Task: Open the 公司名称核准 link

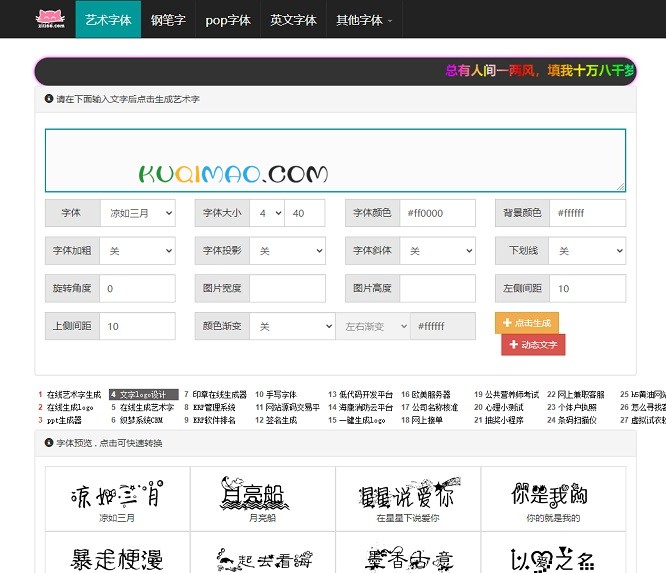Action: pyautogui.click(x=435, y=407)
